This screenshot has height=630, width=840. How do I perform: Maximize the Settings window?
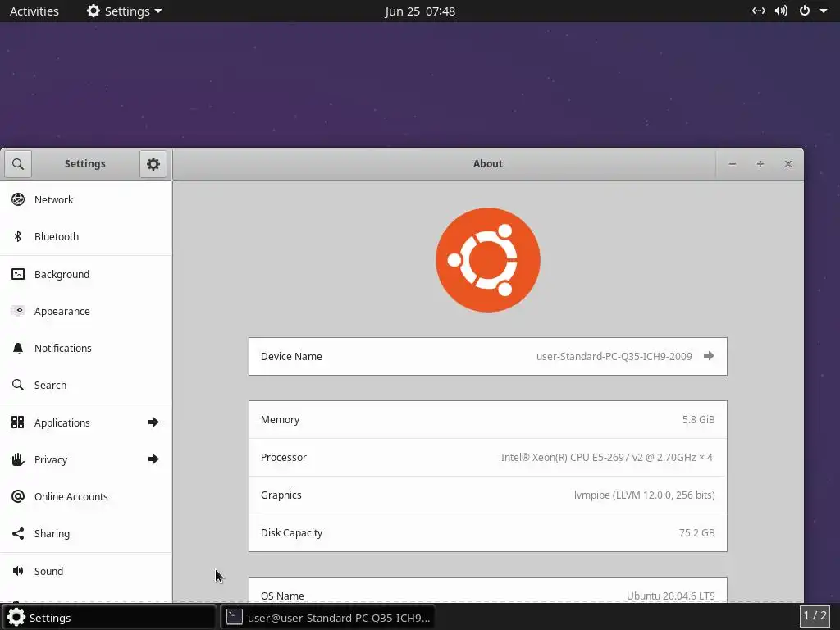click(760, 164)
